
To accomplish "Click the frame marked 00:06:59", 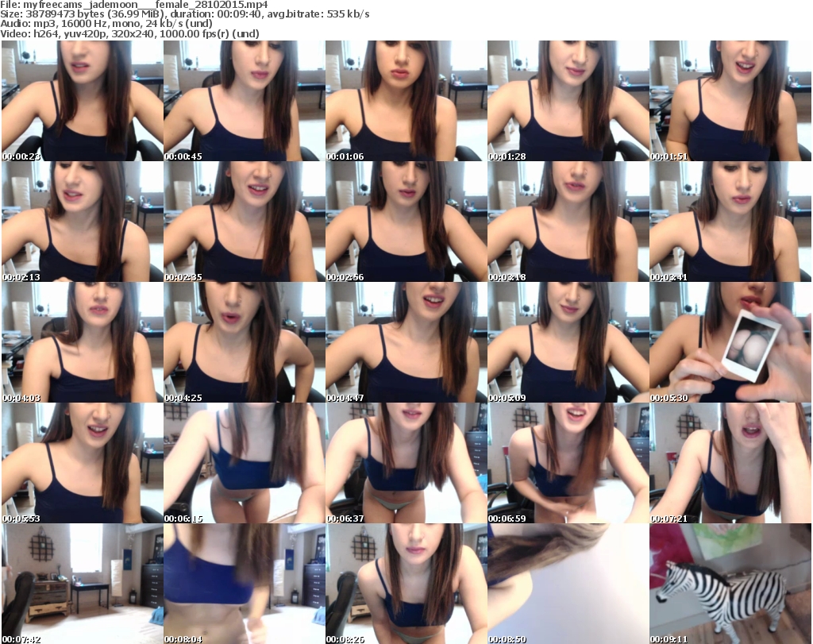I will click(x=568, y=464).
